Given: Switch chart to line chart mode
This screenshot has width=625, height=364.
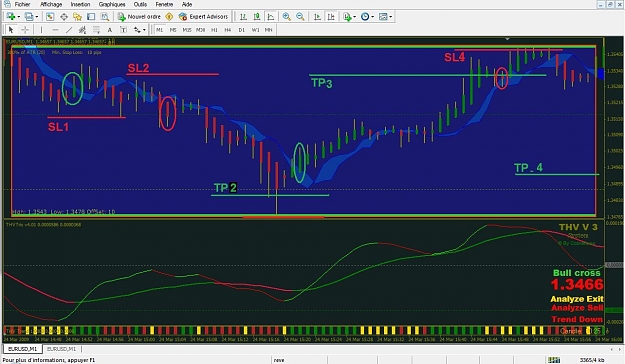Looking at the screenshot, I should point(271,17).
